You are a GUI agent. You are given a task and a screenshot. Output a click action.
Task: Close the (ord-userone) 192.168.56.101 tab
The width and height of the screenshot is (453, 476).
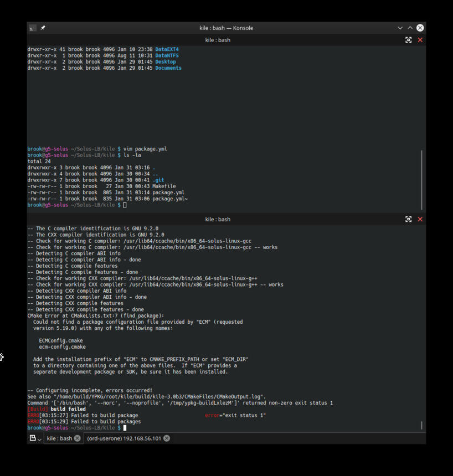167,438
